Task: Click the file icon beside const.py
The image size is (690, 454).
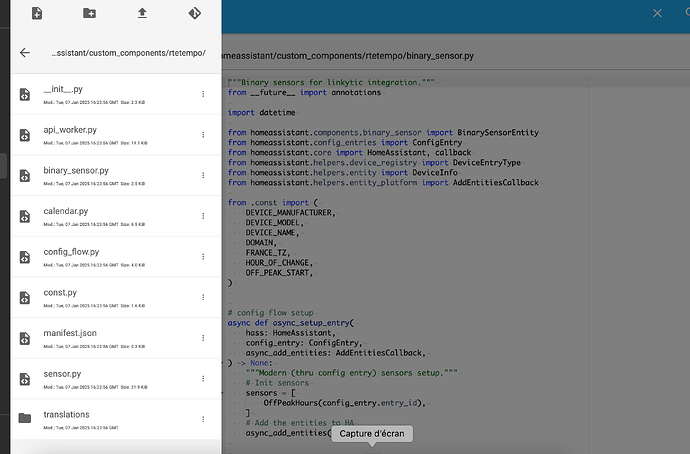Action: [25, 298]
